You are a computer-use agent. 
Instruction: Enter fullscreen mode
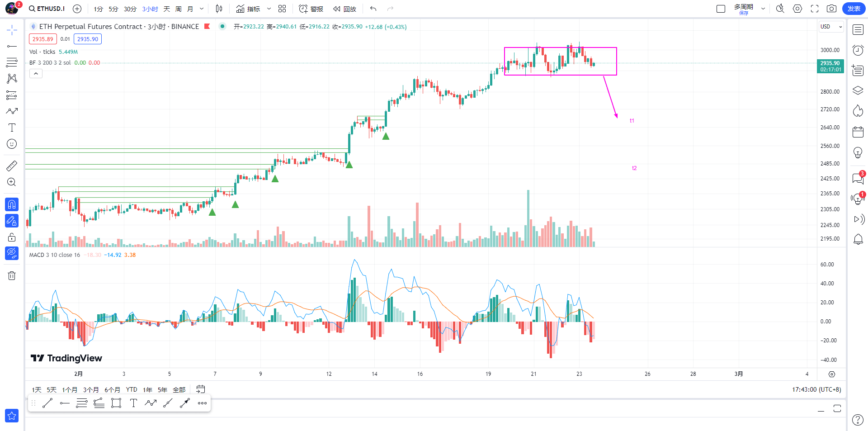point(815,9)
